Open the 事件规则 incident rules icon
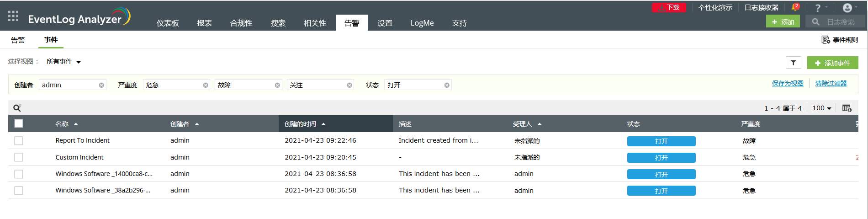This screenshot has width=868, height=219. [x=826, y=40]
